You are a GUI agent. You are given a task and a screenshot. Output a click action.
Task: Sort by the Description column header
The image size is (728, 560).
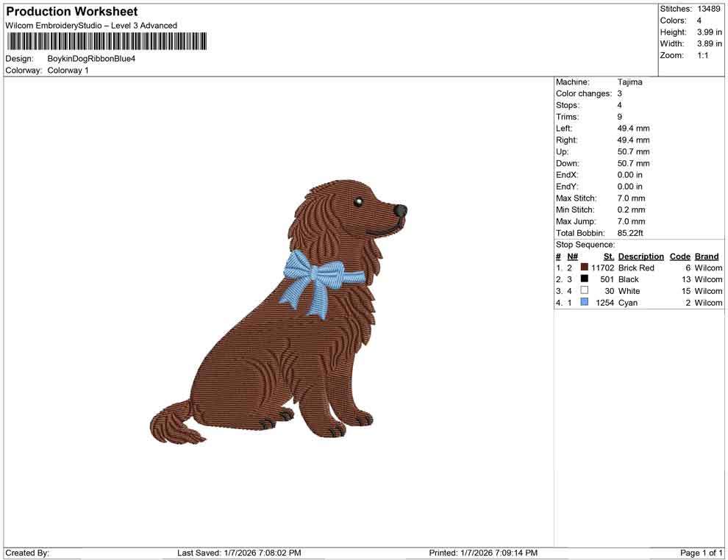[x=640, y=256]
